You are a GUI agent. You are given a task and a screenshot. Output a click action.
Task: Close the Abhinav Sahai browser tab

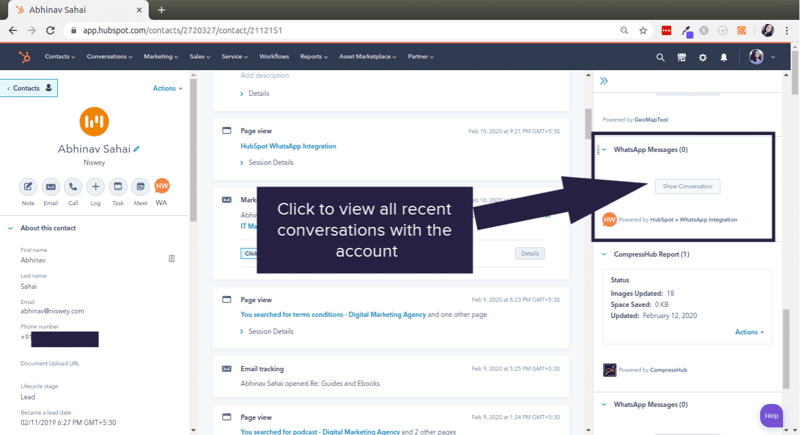pyautogui.click(x=139, y=10)
